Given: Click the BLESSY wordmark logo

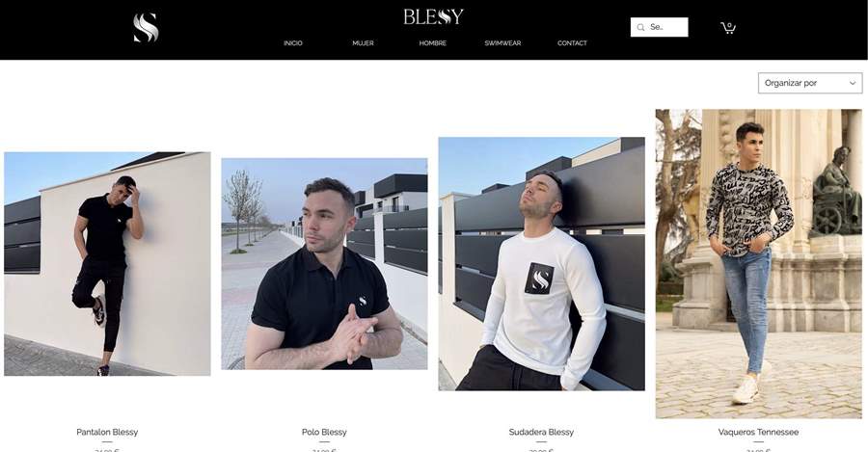Looking at the screenshot, I should pos(433,16).
